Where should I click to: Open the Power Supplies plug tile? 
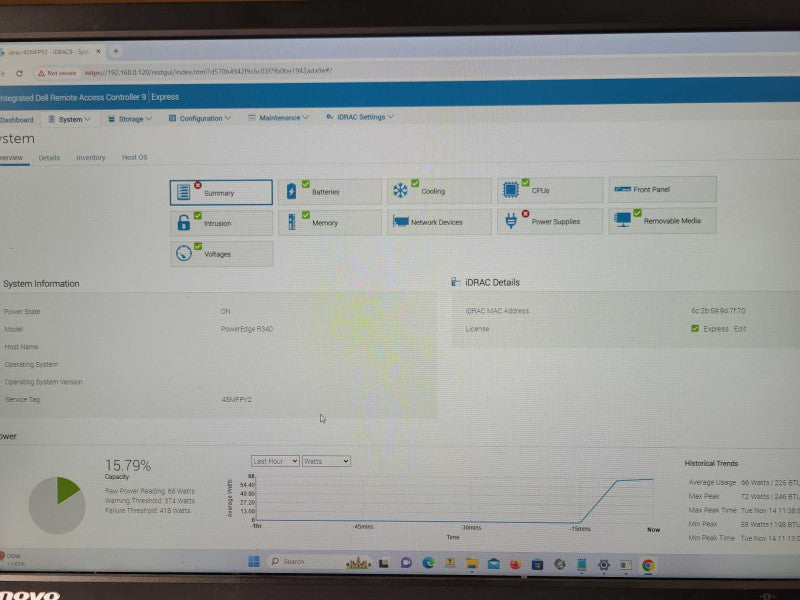pos(550,221)
